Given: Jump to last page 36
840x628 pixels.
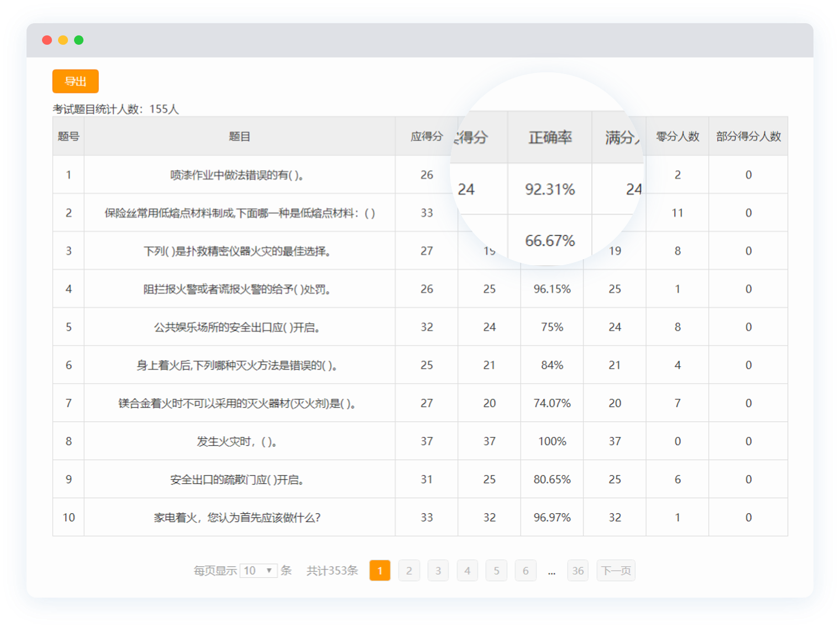Looking at the screenshot, I should coord(577,571).
